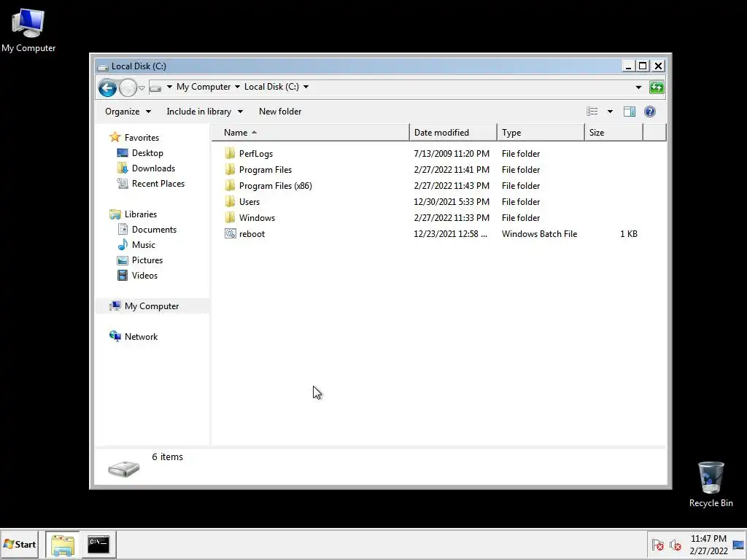Open address bar previous locations dropdown

click(x=638, y=87)
